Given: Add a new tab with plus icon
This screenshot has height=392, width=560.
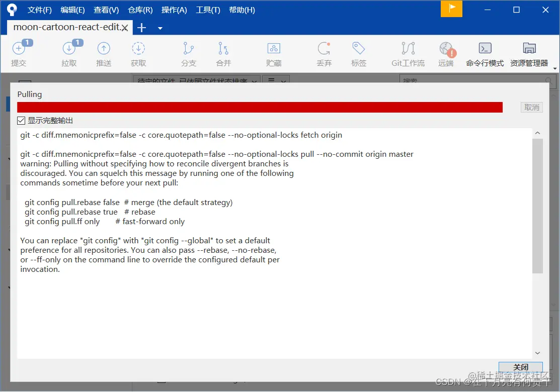Looking at the screenshot, I should (x=141, y=28).
